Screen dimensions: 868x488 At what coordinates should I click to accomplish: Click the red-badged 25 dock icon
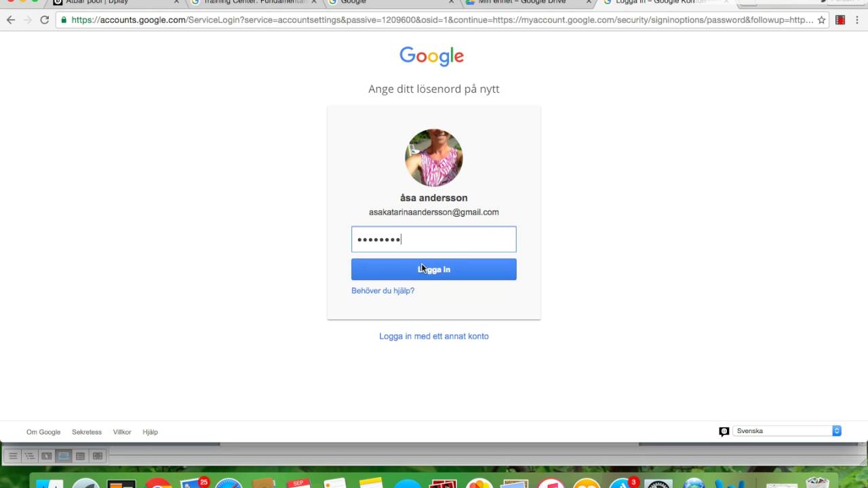(x=195, y=483)
